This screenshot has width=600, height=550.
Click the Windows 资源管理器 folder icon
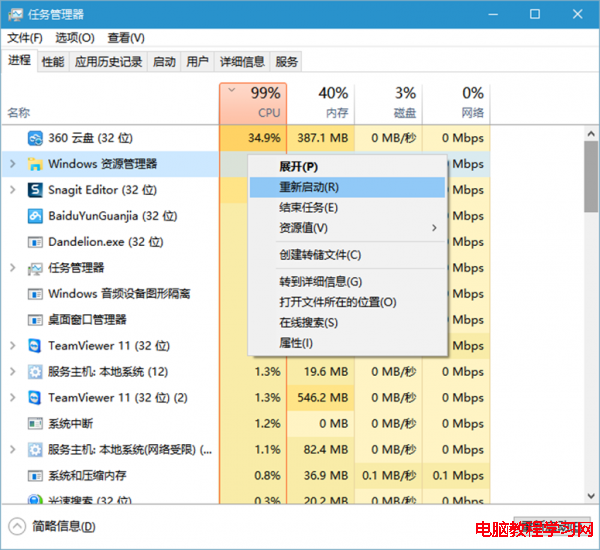tap(35, 164)
